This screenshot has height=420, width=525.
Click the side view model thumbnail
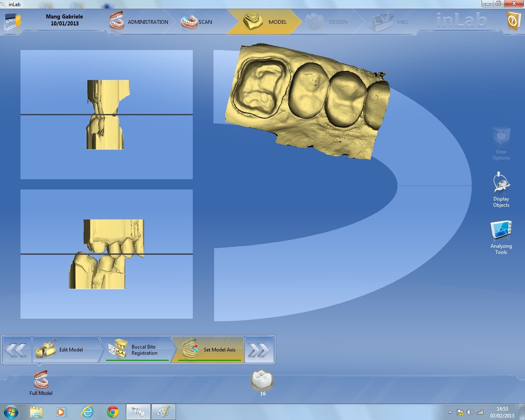(107, 114)
